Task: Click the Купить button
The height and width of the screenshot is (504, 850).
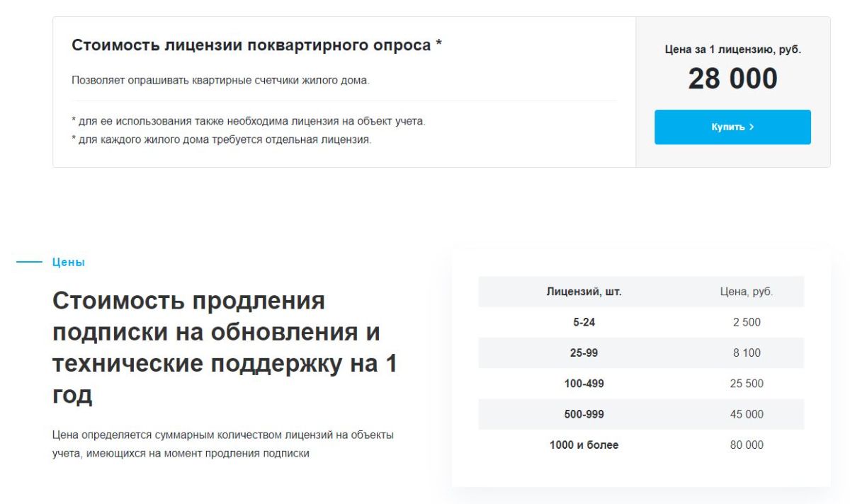Action: [732, 127]
